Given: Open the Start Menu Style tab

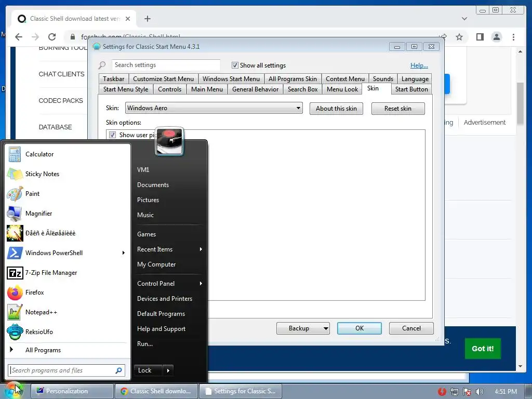Looking at the screenshot, I should click(x=126, y=89).
